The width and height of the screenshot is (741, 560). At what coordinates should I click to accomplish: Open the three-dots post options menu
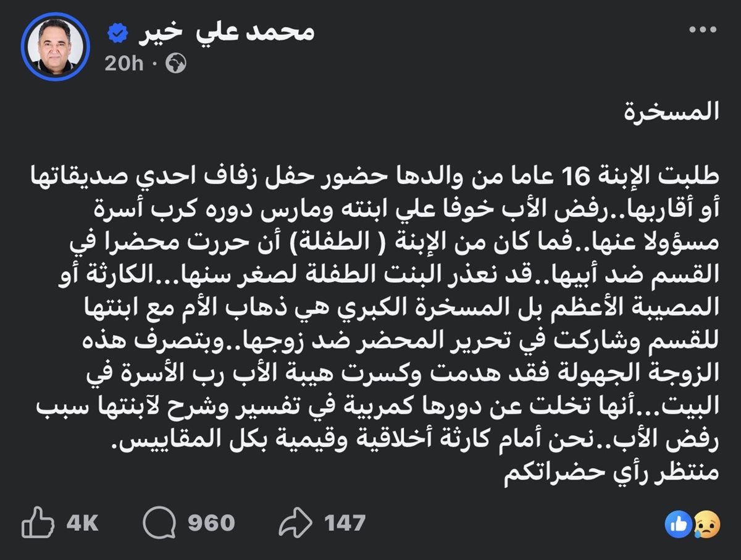(x=703, y=30)
